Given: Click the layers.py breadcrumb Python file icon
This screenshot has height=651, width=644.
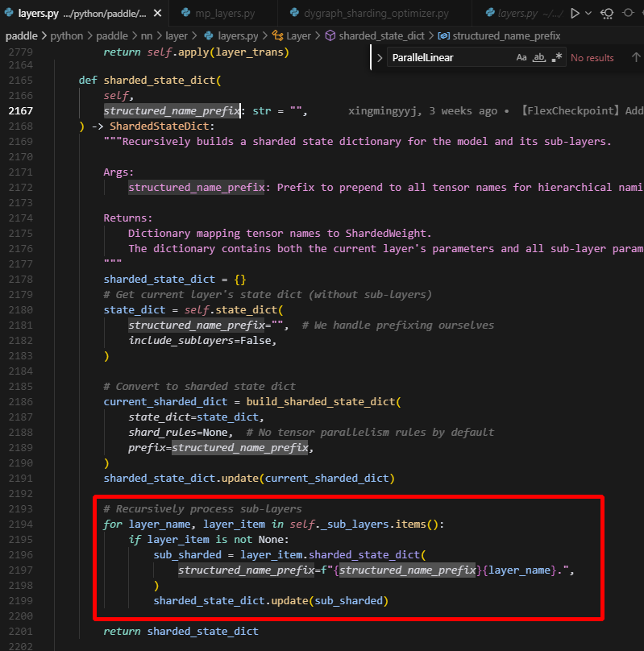Looking at the screenshot, I should [209, 36].
